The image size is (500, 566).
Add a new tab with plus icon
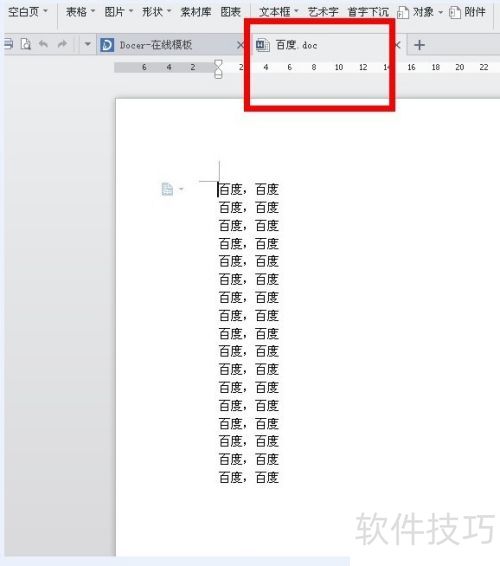[419, 45]
